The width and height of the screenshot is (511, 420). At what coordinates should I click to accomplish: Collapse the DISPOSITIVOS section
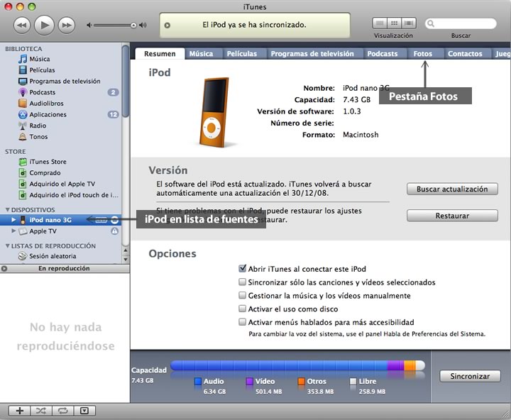point(8,209)
